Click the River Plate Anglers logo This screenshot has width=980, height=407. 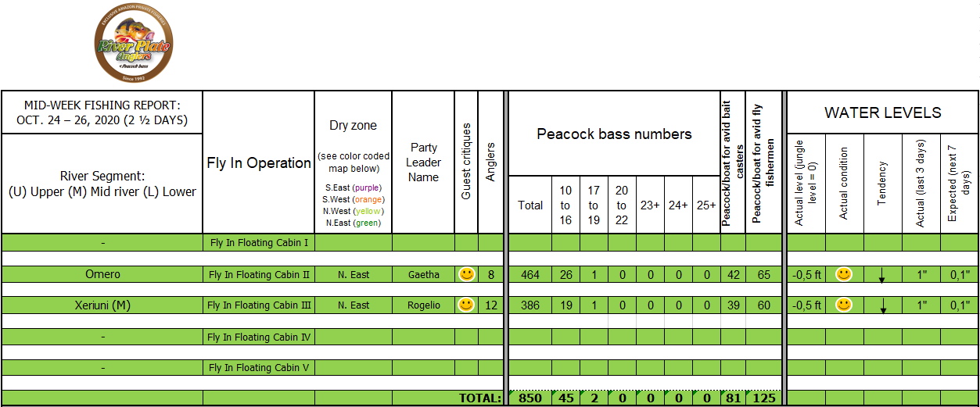point(134,43)
